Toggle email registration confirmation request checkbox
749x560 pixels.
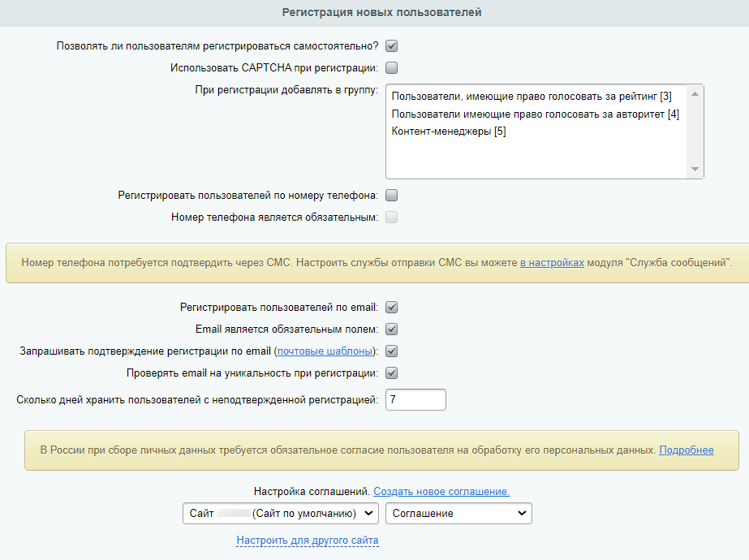[x=391, y=351]
